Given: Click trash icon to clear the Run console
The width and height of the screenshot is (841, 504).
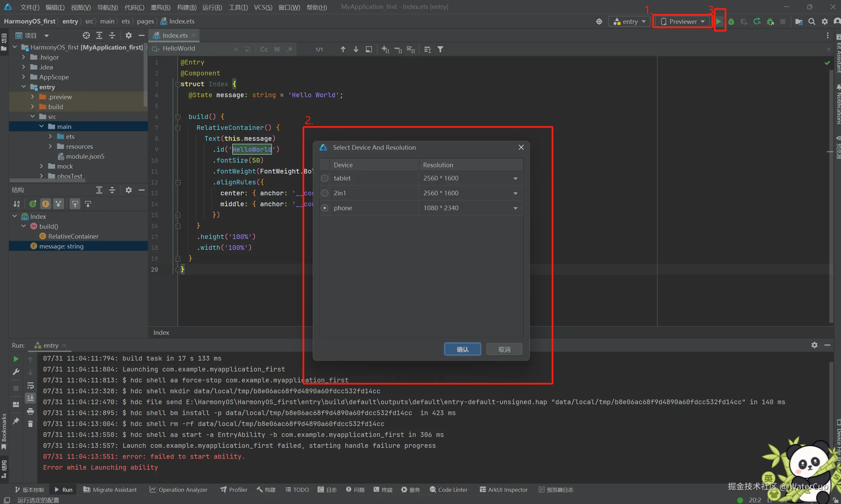Looking at the screenshot, I should [x=30, y=424].
